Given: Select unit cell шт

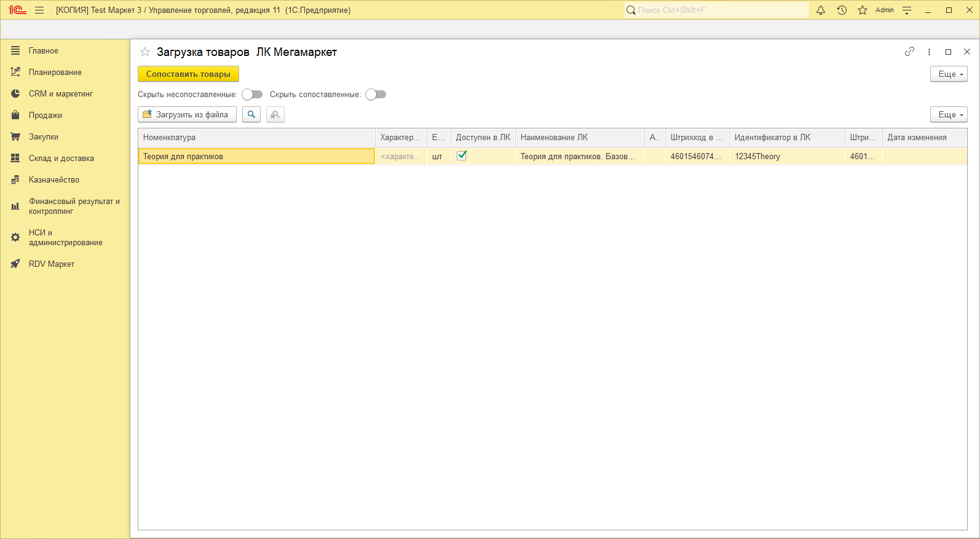Looking at the screenshot, I should [439, 156].
